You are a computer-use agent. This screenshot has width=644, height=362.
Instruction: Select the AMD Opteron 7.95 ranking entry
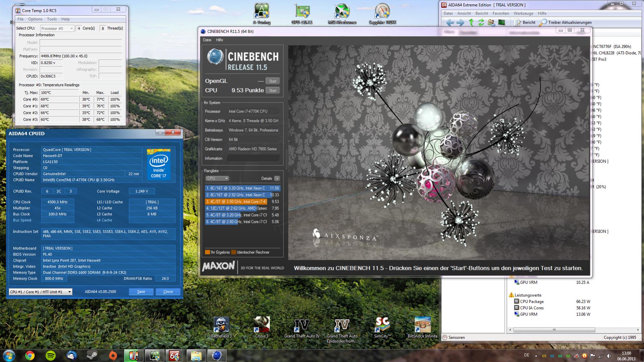242,208
